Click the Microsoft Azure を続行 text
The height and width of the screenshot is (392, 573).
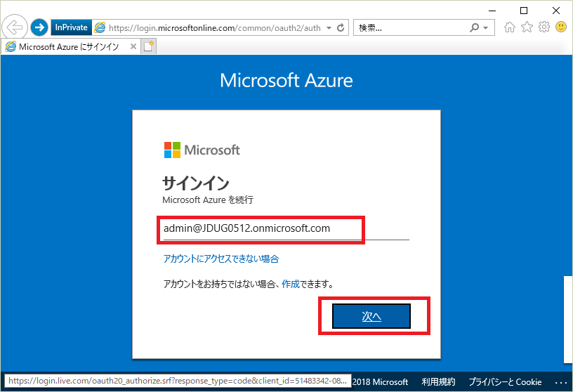[208, 200]
